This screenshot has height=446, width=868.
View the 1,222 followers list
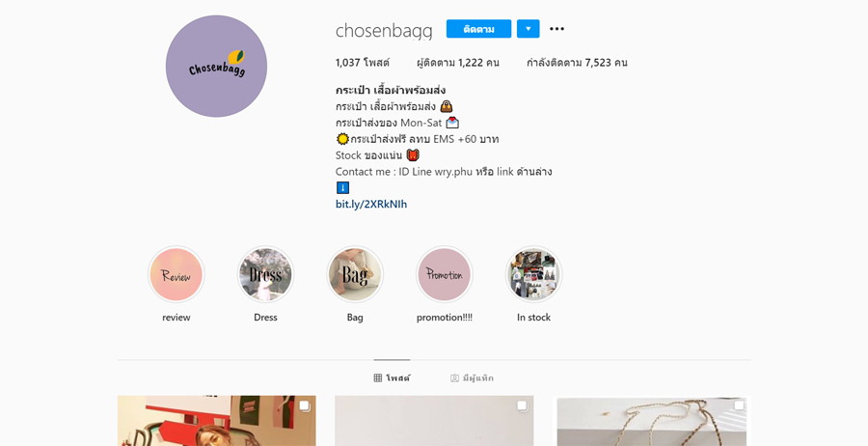(x=458, y=63)
